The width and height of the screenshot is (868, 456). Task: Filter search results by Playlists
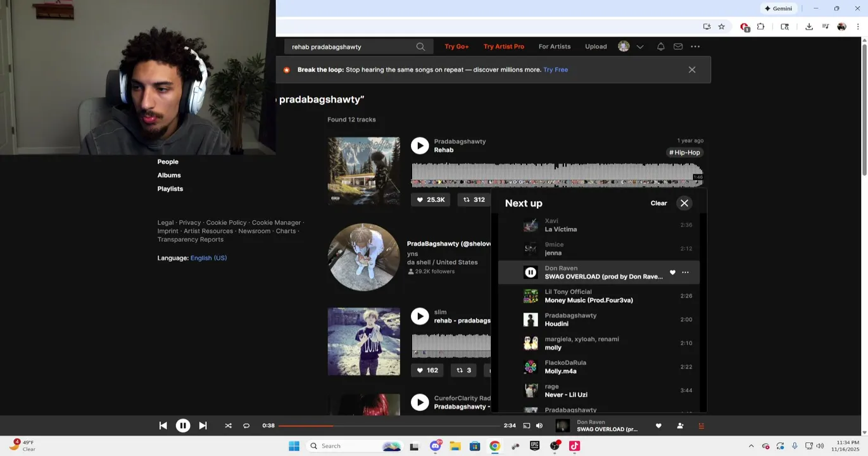coord(170,189)
